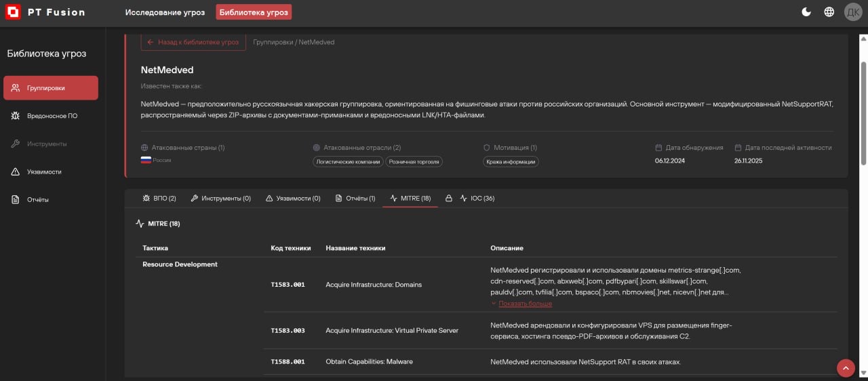Viewport: 868px width, 381px height.
Task: Click the Название техники column header
Action: pyautogui.click(x=355, y=248)
